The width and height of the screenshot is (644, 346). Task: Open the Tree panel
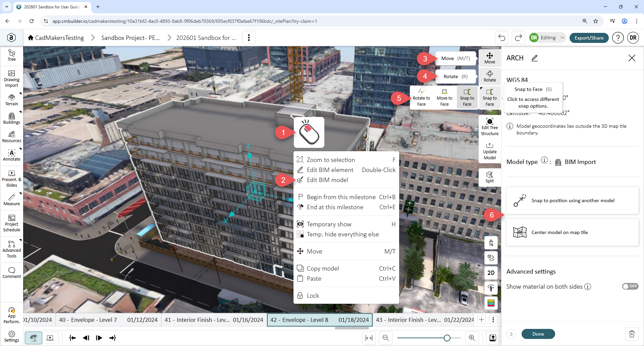coord(12,55)
